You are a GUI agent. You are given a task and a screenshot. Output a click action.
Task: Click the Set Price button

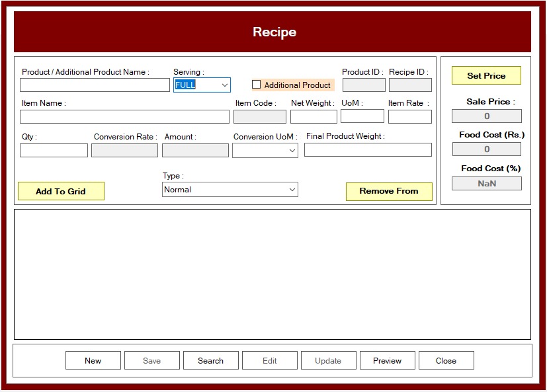[x=486, y=75]
